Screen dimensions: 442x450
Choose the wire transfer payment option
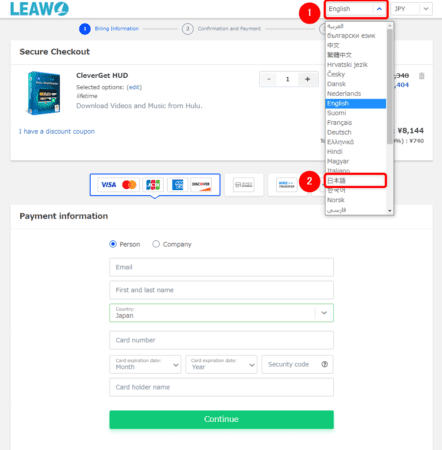coord(286,184)
